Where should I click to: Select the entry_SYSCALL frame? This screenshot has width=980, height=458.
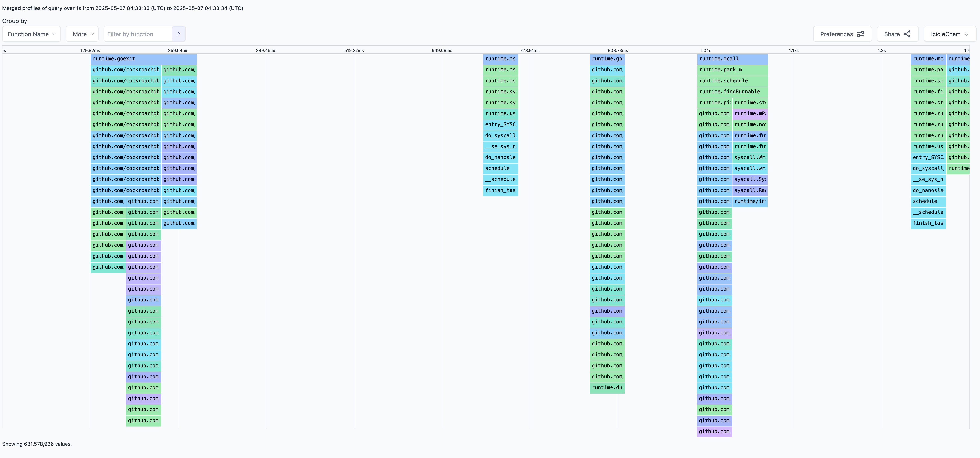tap(501, 124)
